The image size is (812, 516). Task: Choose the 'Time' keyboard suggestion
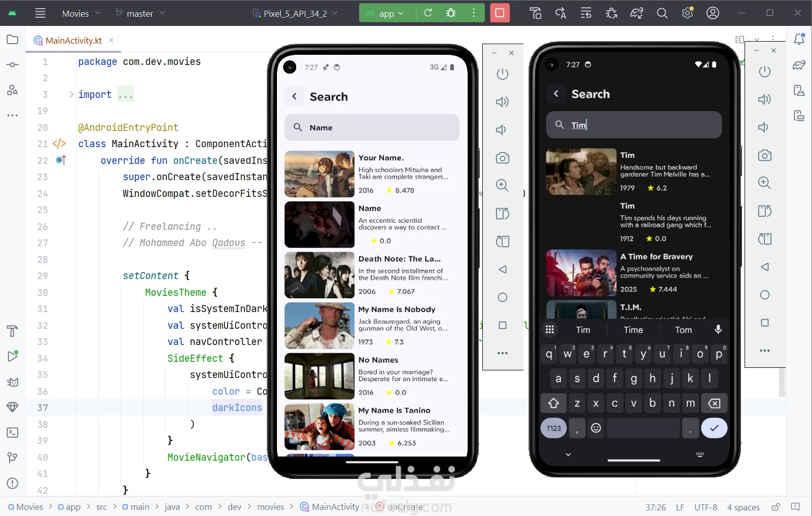(633, 330)
